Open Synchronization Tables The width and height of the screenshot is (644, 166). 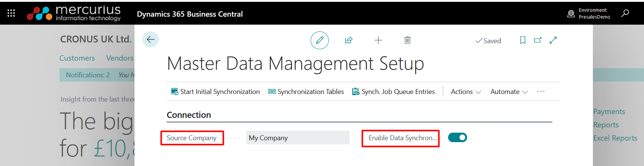tap(306, 92)
